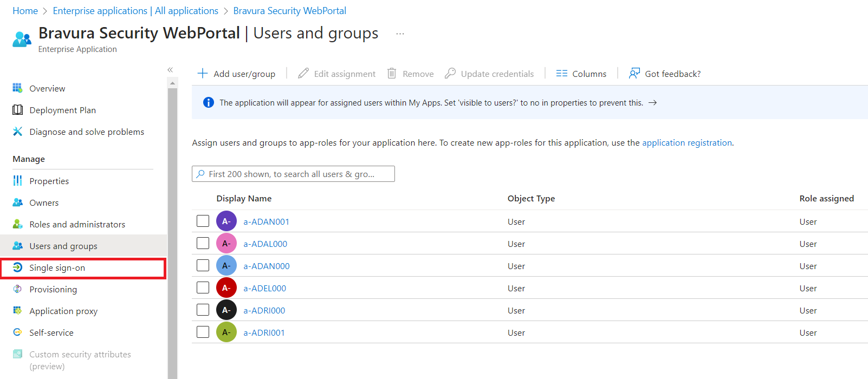
Task: Click the Columns list icon
Action: pos(562,73)
